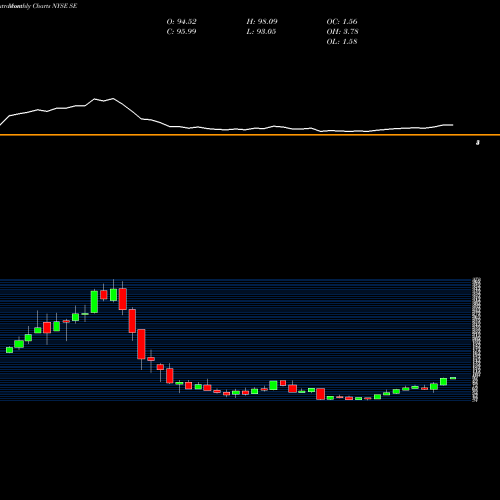This screenshot has width=500, height=500.
Task: Click the open price value O: 94.52
Action: [181, 22]
